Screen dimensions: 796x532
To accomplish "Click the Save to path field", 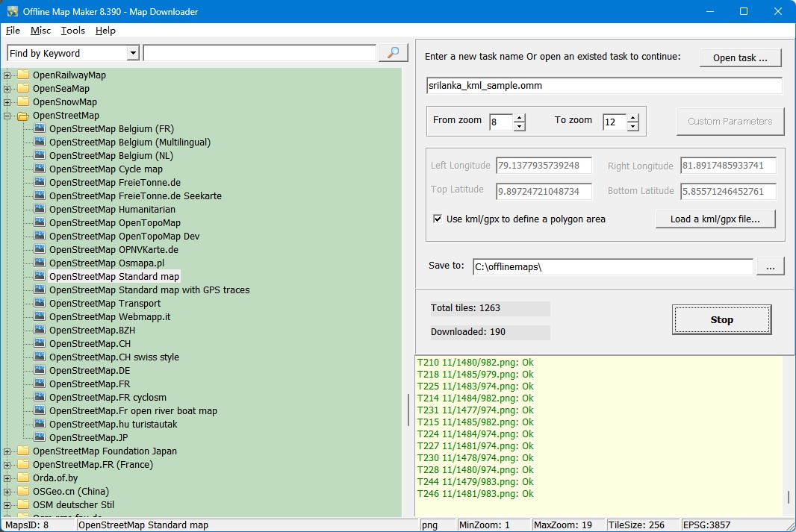I will [613, 267].
